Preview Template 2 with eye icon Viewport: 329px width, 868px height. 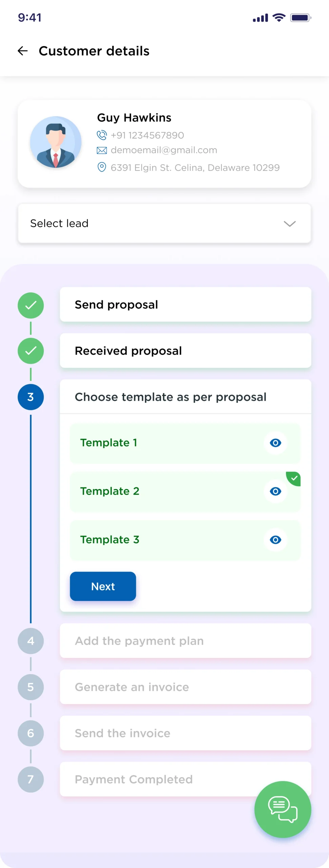coord(275,491)
